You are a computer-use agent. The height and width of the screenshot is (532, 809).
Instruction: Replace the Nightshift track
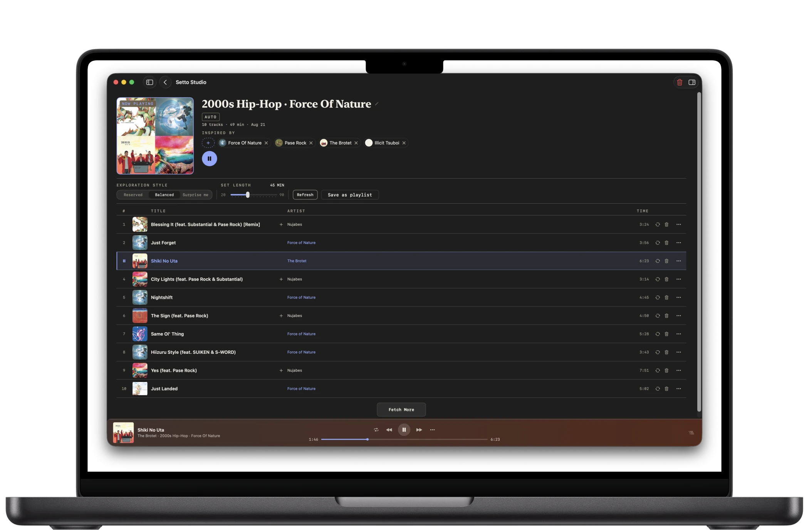pos(658,298)
